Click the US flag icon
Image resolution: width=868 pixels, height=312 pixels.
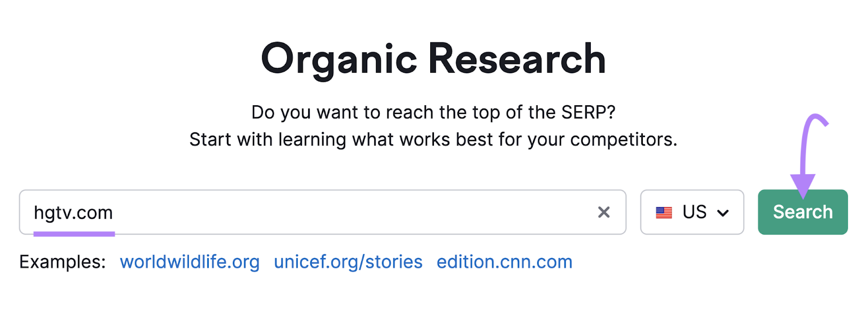[663, 212]
